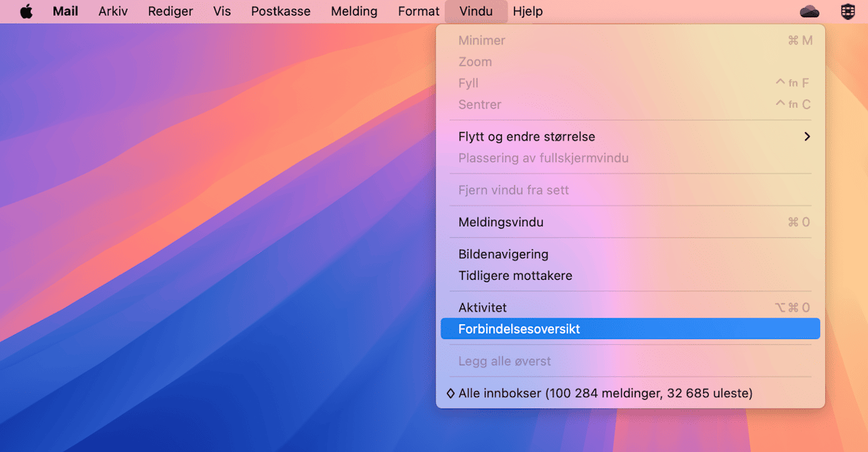
Task: Select Forbindelsesoversikt menu item
Action: pos(630,329)
